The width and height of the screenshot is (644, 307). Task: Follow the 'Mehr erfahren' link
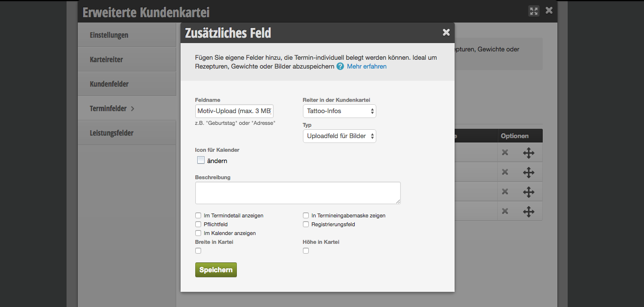(x=367, y=67)
